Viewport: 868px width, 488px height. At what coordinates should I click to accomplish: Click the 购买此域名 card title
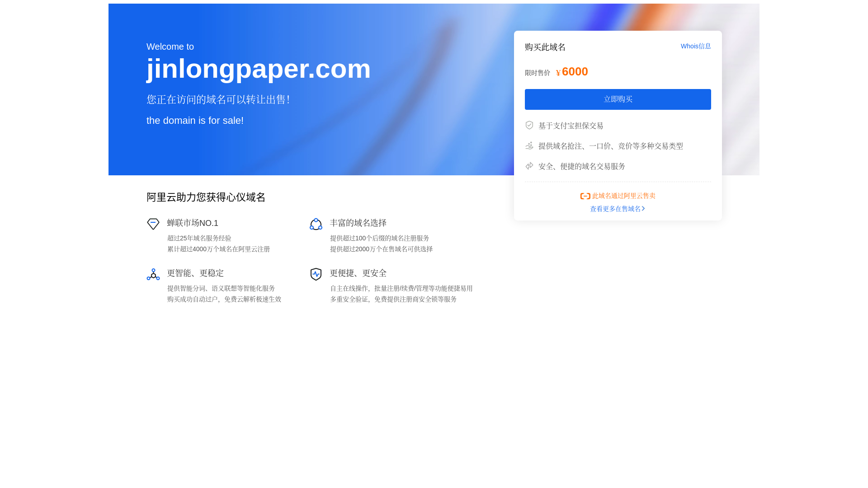545,47
